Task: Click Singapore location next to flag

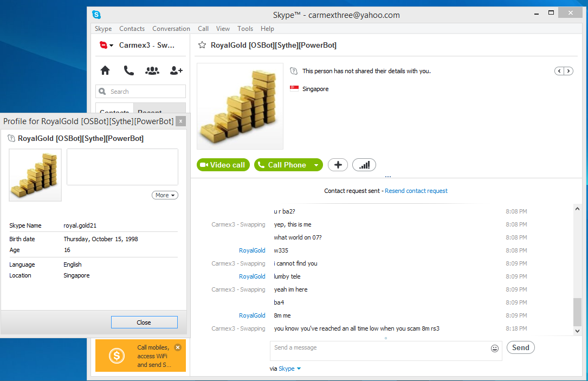Action: [x=315, y=89]
